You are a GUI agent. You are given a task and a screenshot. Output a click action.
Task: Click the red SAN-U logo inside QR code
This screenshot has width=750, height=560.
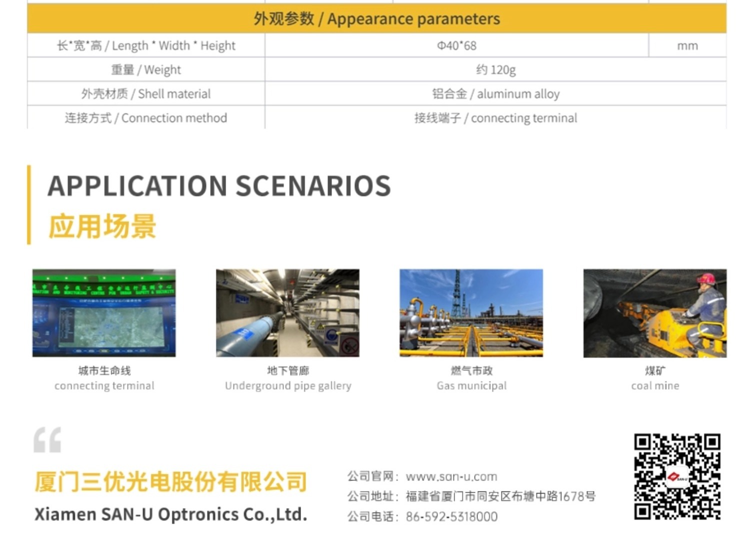tap(677, 477)
